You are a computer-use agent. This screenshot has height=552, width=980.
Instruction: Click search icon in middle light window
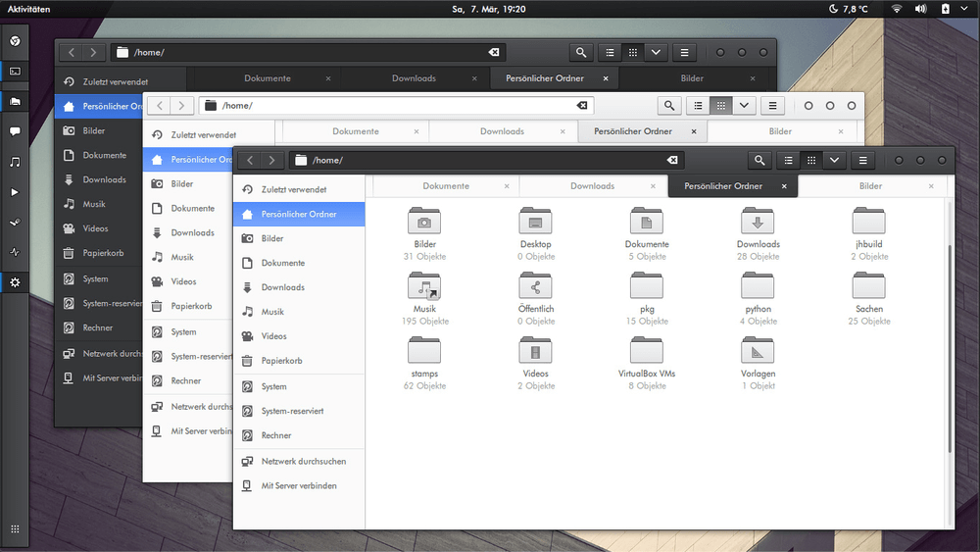click(x=669, y=106)
